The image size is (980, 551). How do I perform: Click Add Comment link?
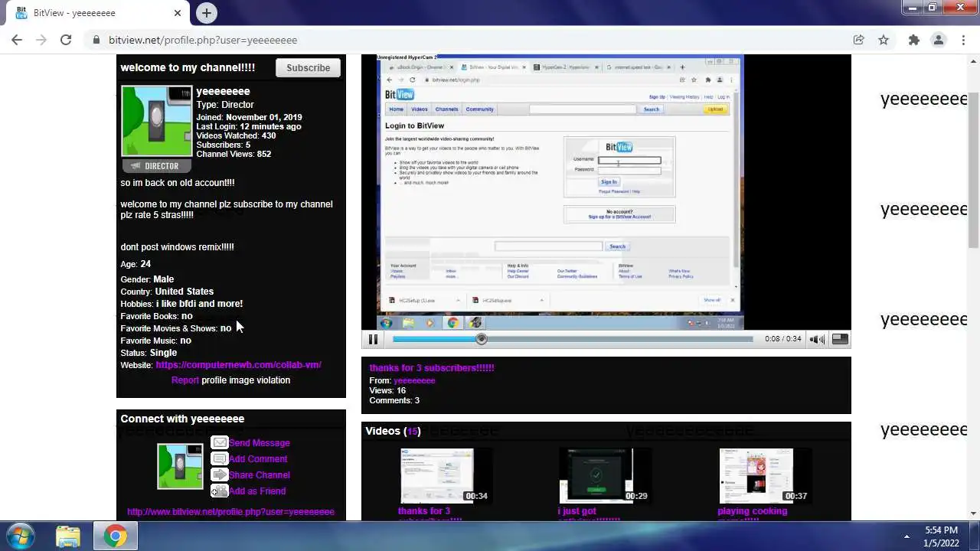pyautogui.click(x=258, y=459)
